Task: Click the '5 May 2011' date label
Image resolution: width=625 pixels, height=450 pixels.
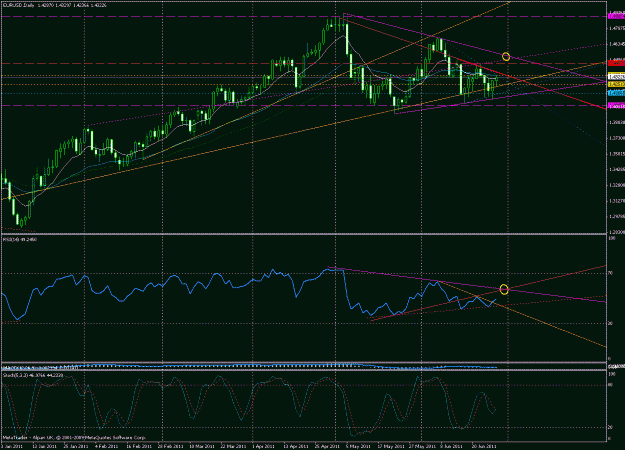Action: tap(358, 446)
